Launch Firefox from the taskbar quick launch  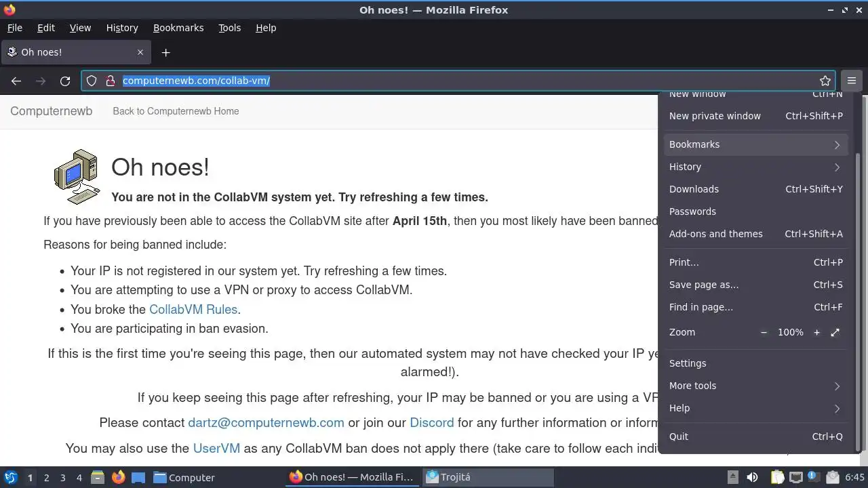click(118, 477)
